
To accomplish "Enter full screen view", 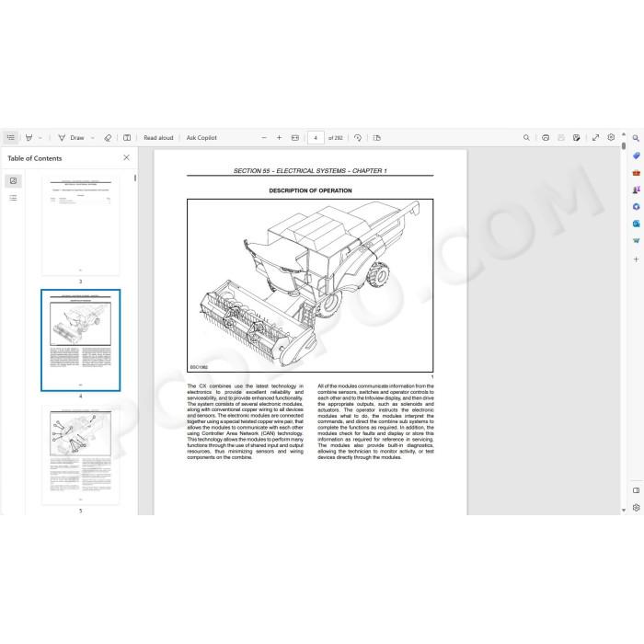I will point(595,138).
